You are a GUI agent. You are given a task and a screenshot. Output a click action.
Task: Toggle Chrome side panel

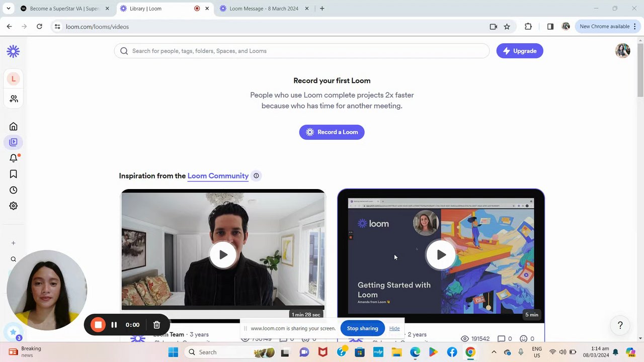(x=550, y=27)
